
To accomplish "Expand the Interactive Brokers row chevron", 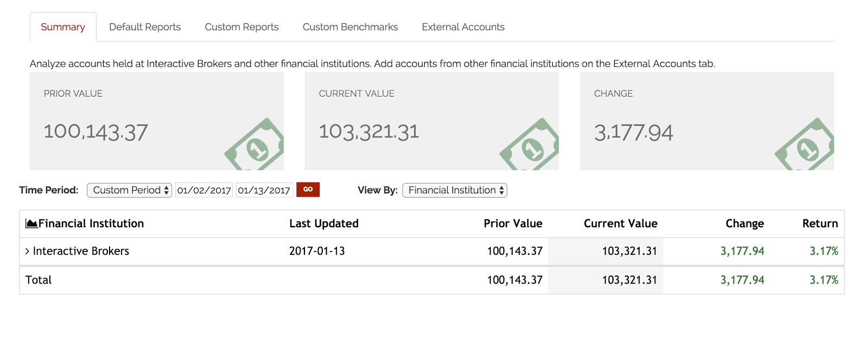I will pos(27,251).
